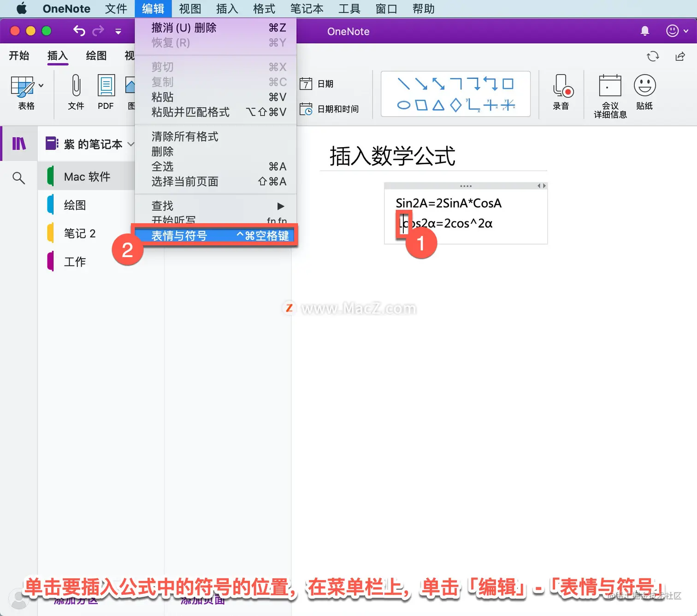The height and width of the screenshot is (616, 697).
Task: Select the elbow connector line shape
Action: pos(456,84)
